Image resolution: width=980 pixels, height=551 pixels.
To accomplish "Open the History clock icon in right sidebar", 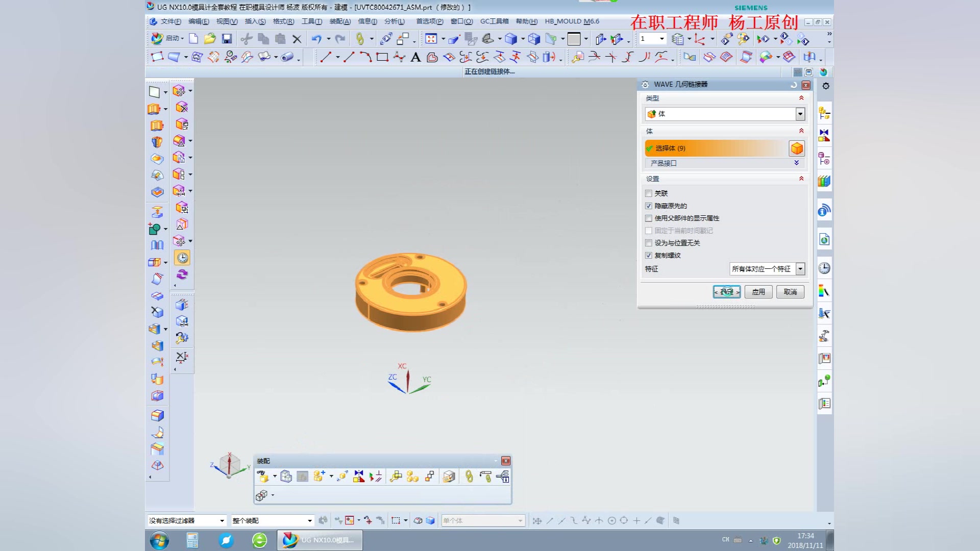I will [824, 268].
